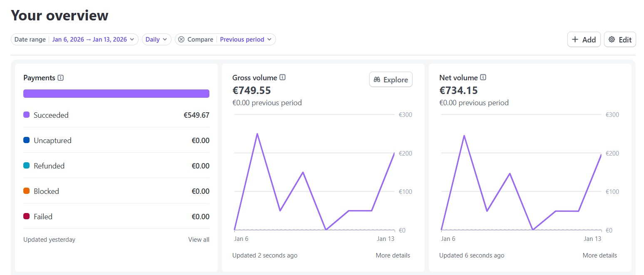
Task: Open the View all payments link
Action: (199, 239)
